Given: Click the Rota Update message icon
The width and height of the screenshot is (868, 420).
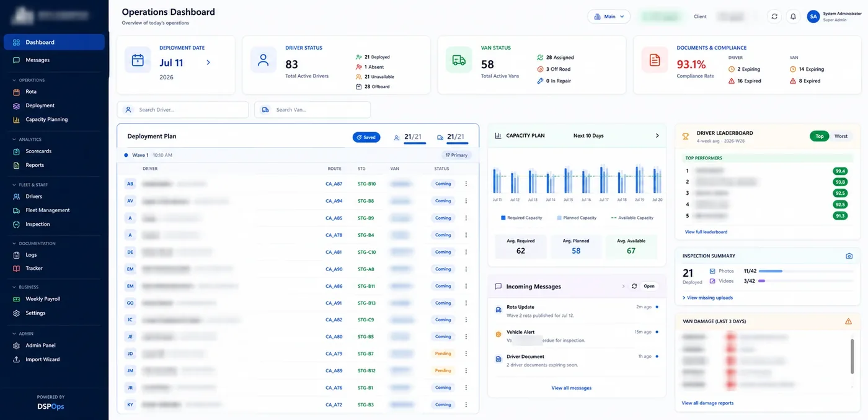Looking at the screenshot, I should [498, 310].
